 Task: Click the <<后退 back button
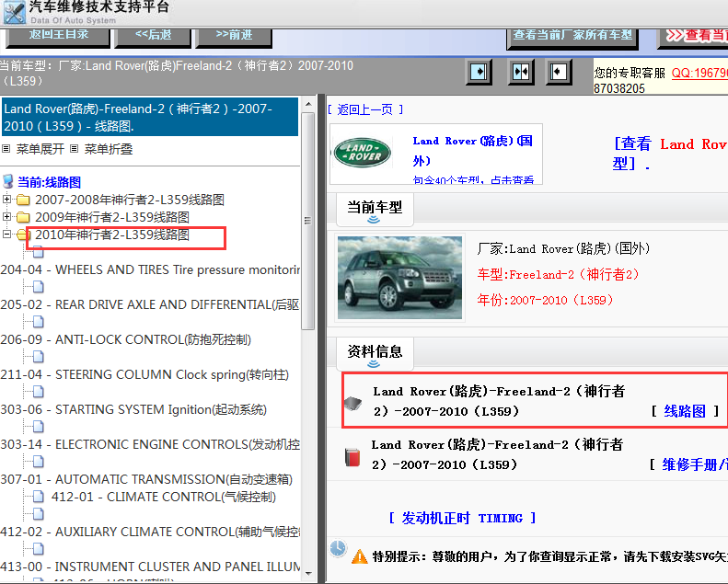[153, 36]
